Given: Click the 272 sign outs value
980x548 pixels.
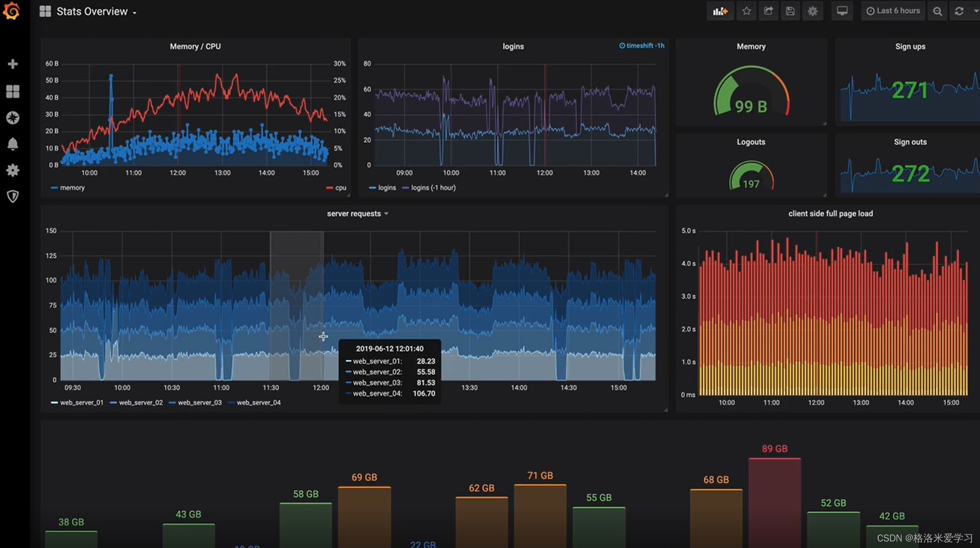Looking at the screenshot, I should pos(910,174).
